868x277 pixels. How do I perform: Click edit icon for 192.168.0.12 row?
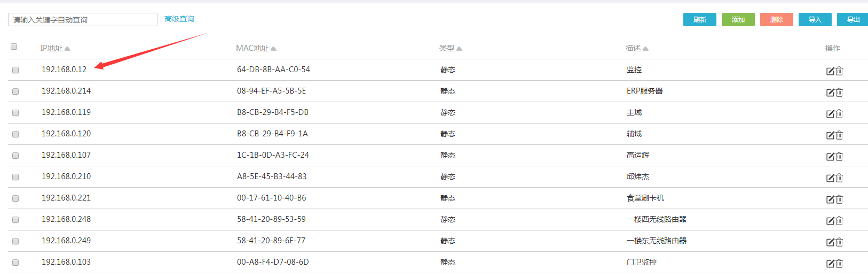point(830,71)
